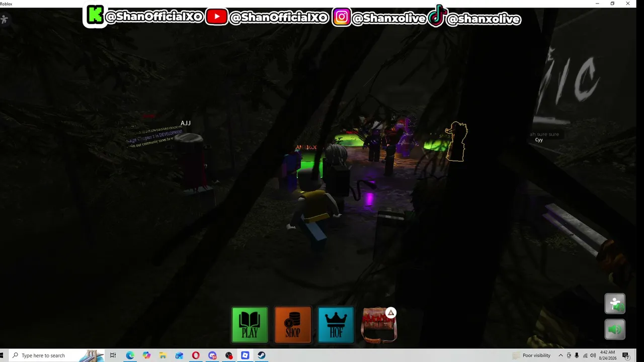Open the notification center icon
Viewport: 644px width, 362px height.
point(626,355)
